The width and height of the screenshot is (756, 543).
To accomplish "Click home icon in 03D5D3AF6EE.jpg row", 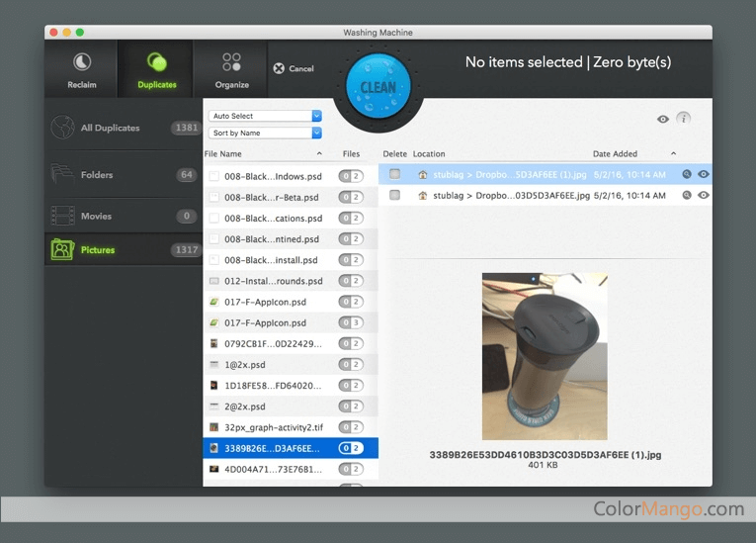I will point(423,196).
